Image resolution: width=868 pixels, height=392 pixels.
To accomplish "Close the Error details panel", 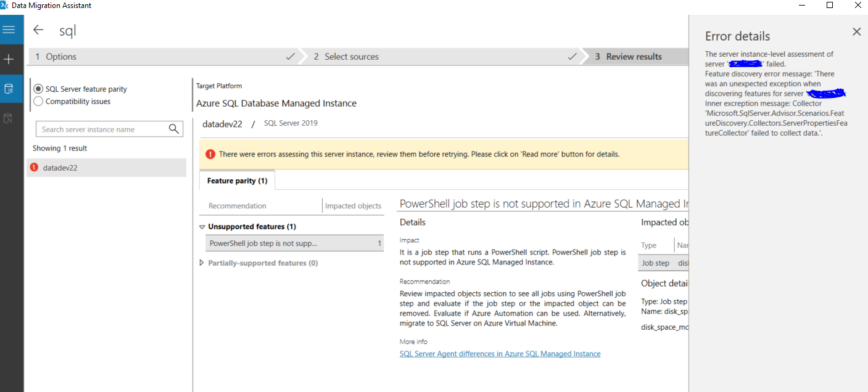I will tap(856, 31).
